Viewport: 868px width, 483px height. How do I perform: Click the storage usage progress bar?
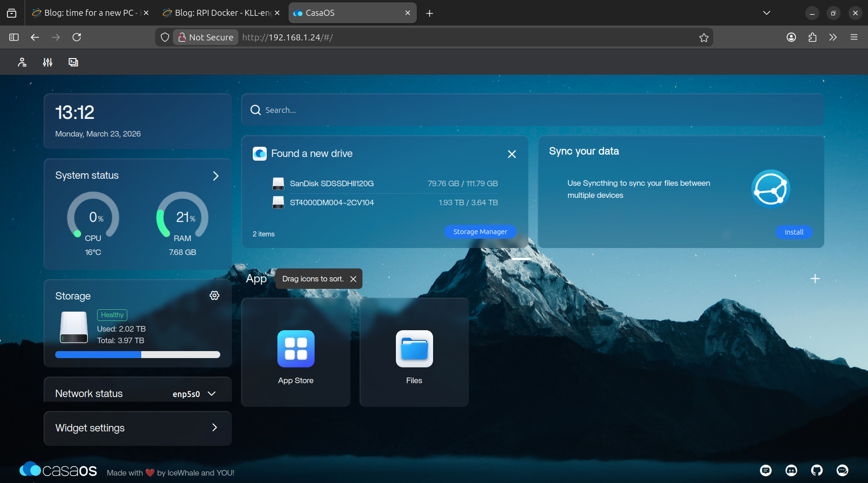click(x=138, y=355)
